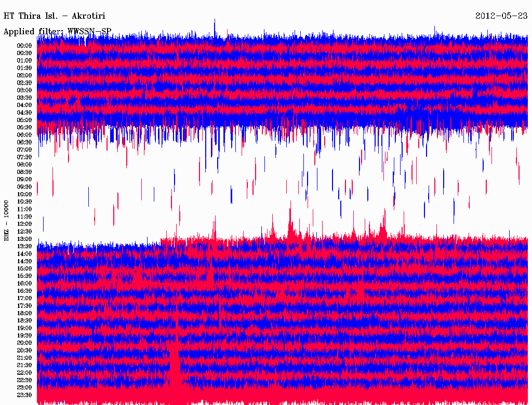Image resolution: width=532 pixels, height=405 pixels.
Task: Click the tall blue spike above the top trace
Action: (x=215, y=25)
